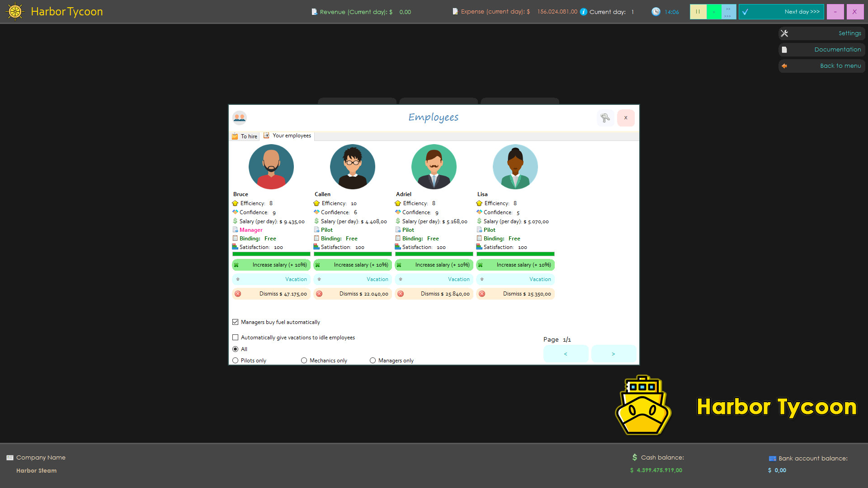The image size is (868, 488).
Task: Click the Back to menu arrow icon
Action: 784,66
